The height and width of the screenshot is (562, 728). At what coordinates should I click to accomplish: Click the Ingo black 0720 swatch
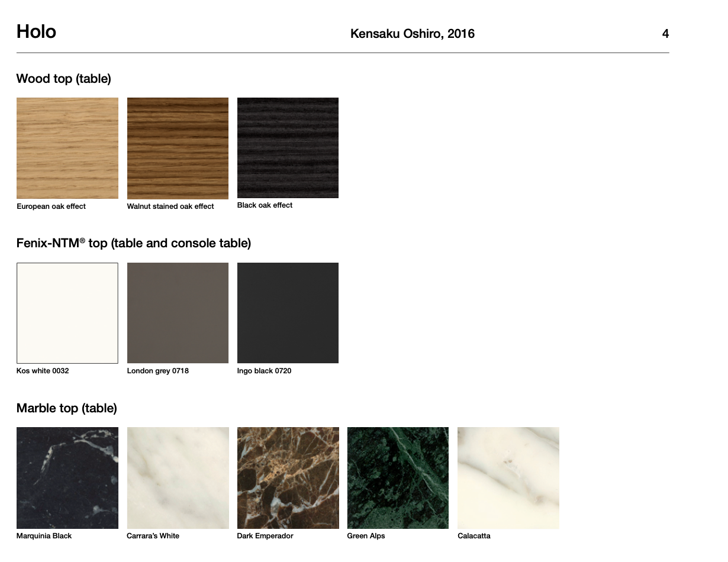(288, 313)
